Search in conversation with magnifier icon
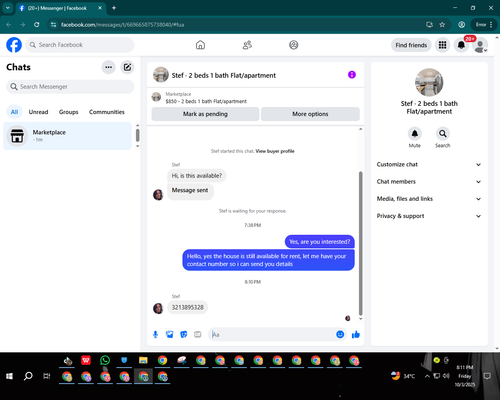 (x=443, y=134)
